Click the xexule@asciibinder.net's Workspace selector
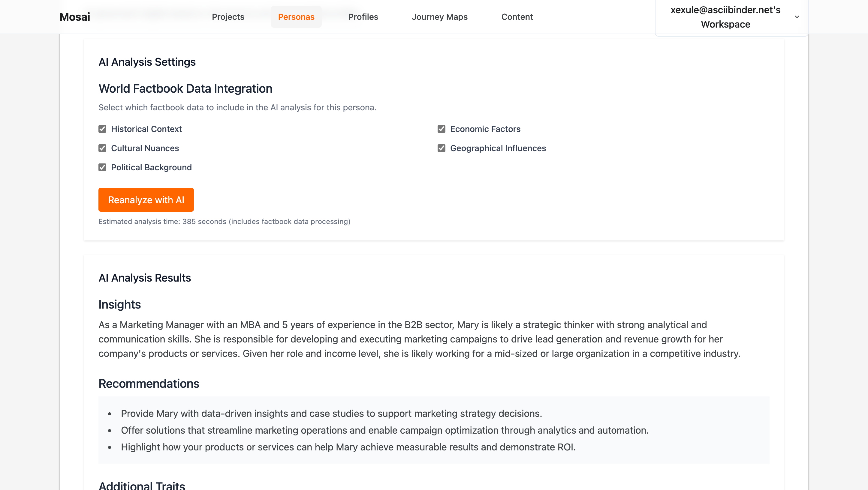The width and height of the screenshot is (868, 490). click(x=725, y=17)
